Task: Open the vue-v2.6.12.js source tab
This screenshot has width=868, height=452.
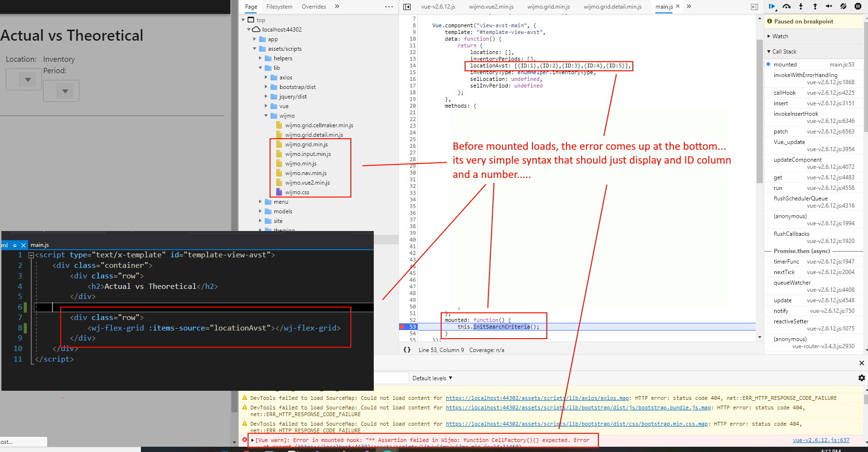Action: [438, 7]
